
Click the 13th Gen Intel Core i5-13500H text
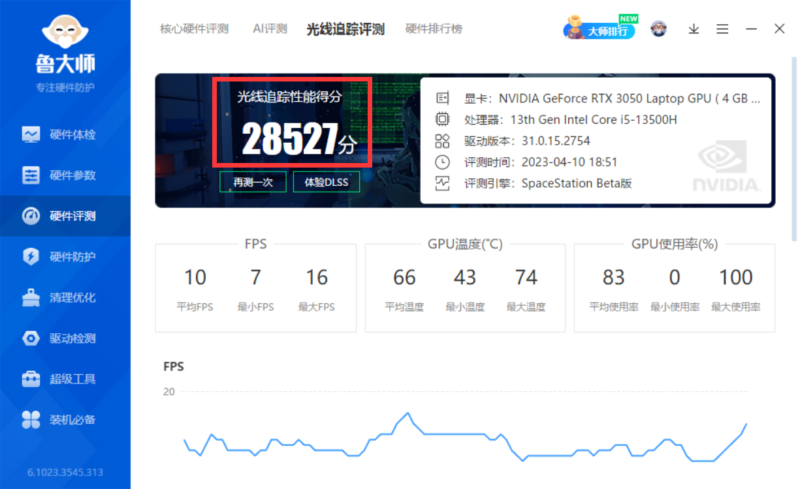[593, 120]
